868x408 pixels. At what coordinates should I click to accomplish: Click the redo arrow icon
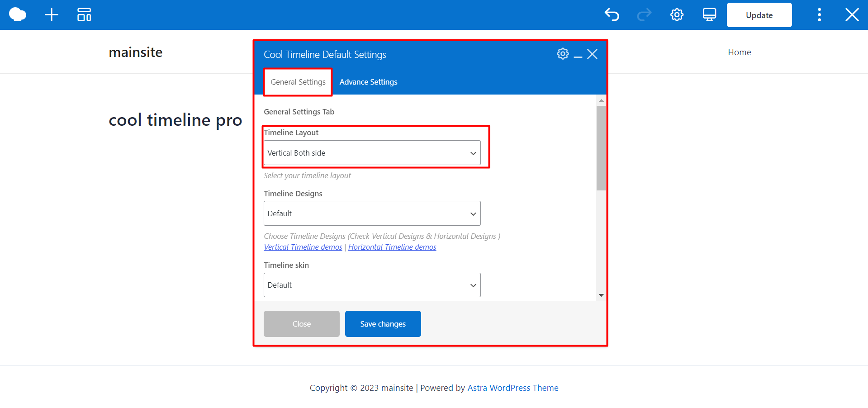click(644, 15)
